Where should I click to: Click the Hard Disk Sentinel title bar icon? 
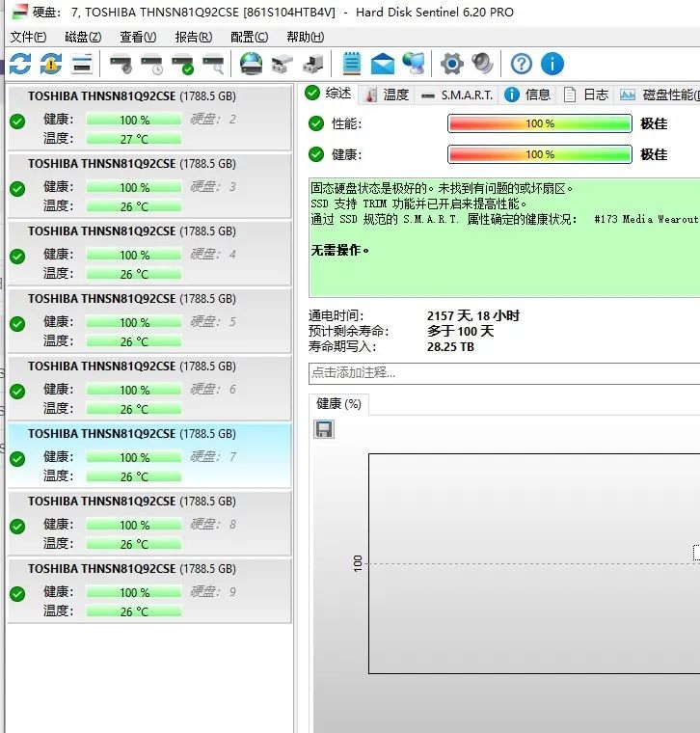pos(19,12)
